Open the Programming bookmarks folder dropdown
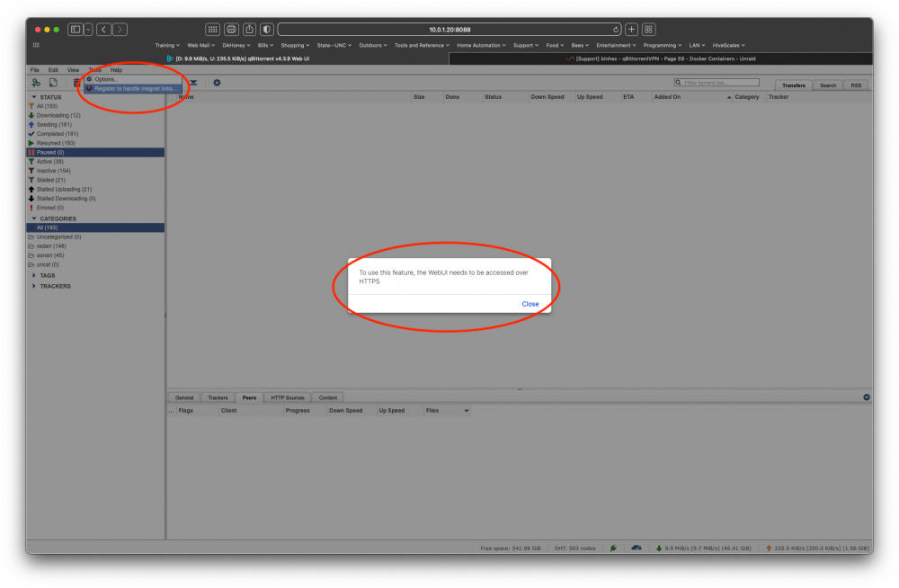Image resolution: width=899 pixels, height=588 pixels. pyautogui.click(x=663, y=45)
